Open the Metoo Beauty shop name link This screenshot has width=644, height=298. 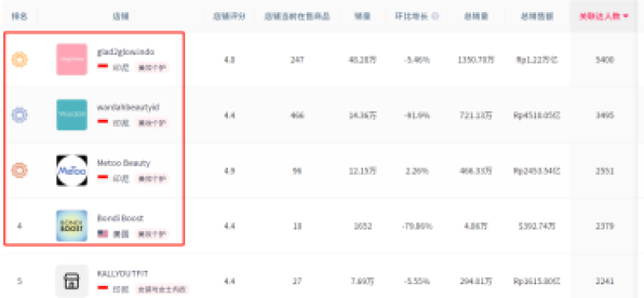[x=124, y=163]
